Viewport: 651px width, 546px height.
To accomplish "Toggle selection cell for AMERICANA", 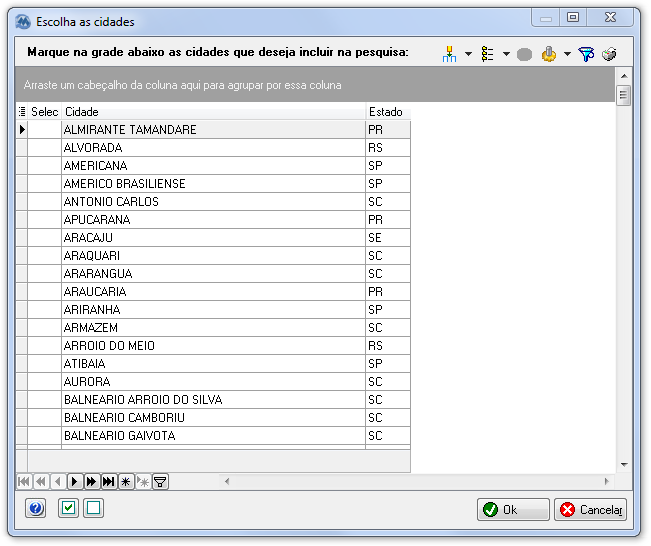I will coord(44,166).
